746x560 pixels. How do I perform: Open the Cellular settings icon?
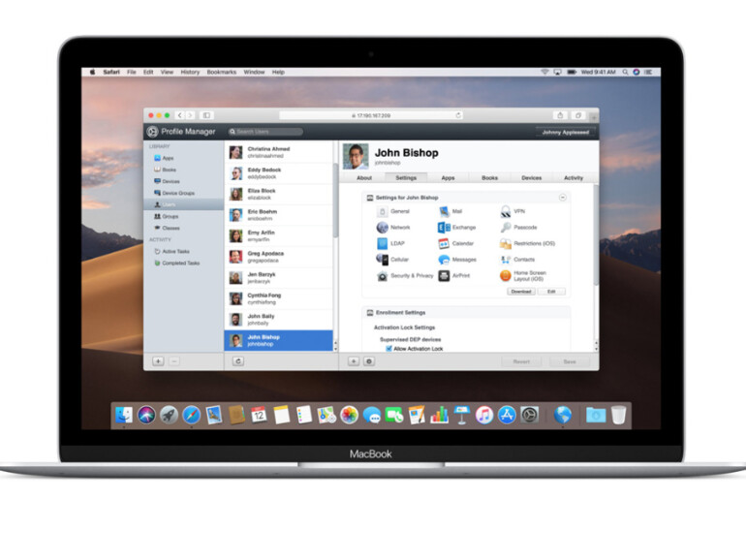click(382, 260)
